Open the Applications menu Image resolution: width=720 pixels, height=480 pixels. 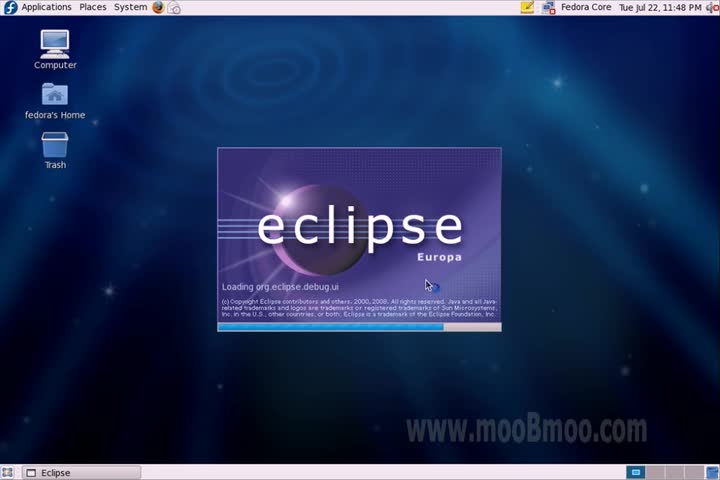coord(46,7)
